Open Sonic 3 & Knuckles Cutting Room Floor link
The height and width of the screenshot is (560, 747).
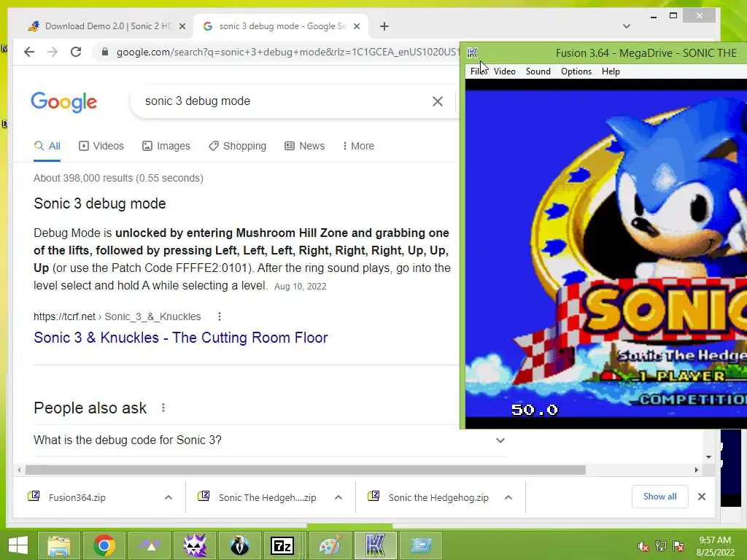coord(181,338)
